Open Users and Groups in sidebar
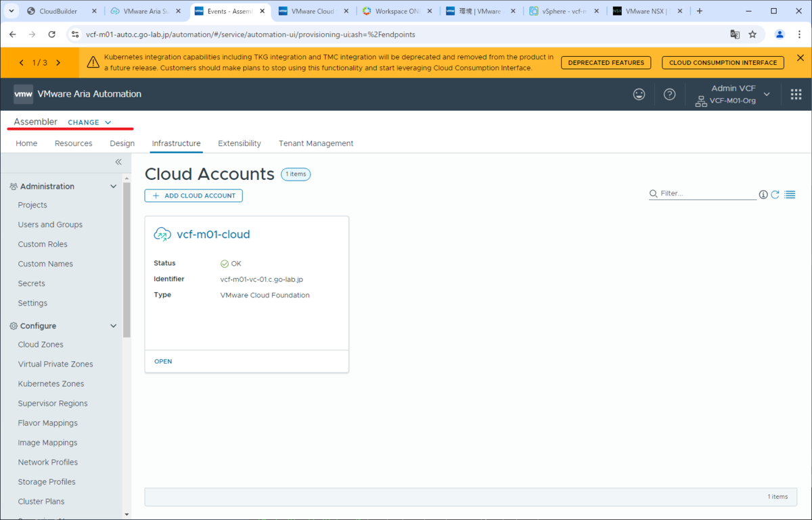Screen dimensions: 812x520 50,224
